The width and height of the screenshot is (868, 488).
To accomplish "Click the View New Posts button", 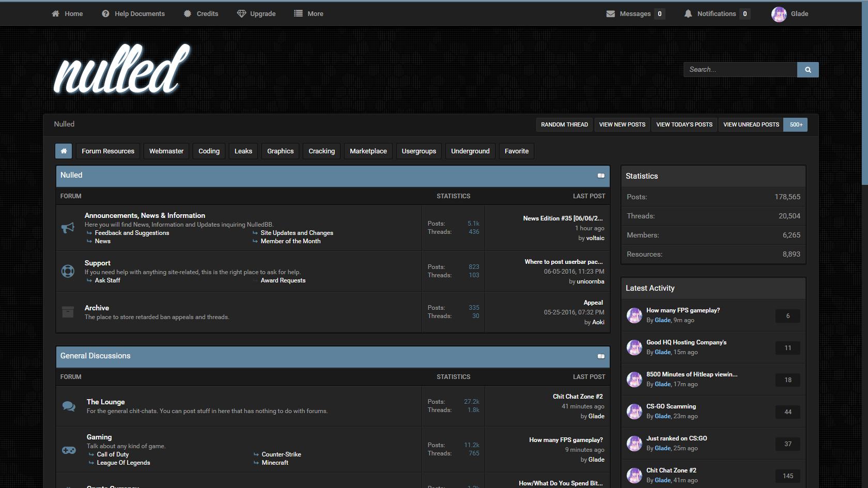I will (x=622, y=124).
